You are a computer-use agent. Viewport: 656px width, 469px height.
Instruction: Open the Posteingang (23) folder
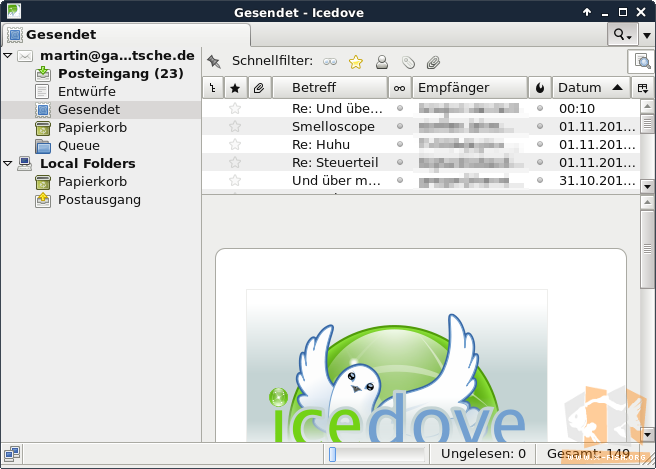pos(120,74)
